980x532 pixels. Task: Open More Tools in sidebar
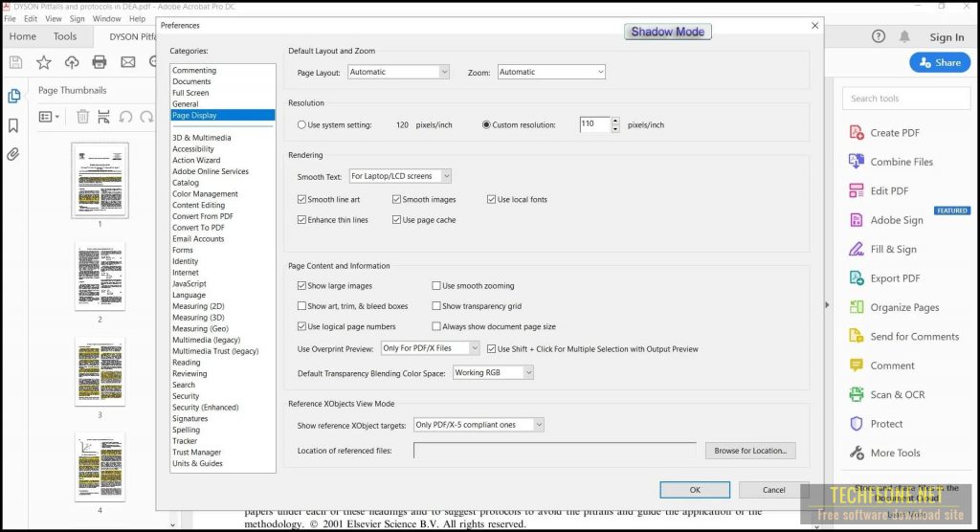tap(884, 453)
